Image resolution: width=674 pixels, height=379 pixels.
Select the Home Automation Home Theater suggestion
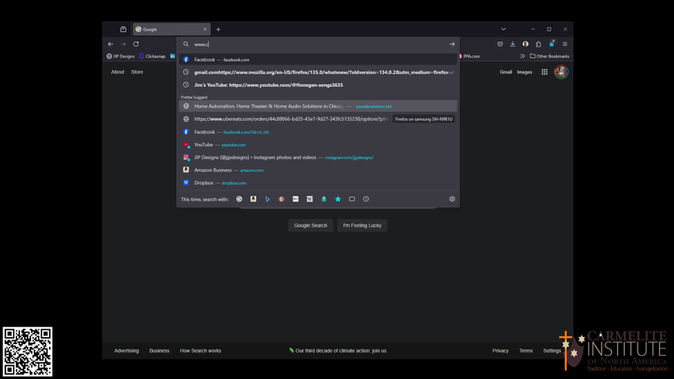[318, 106]
